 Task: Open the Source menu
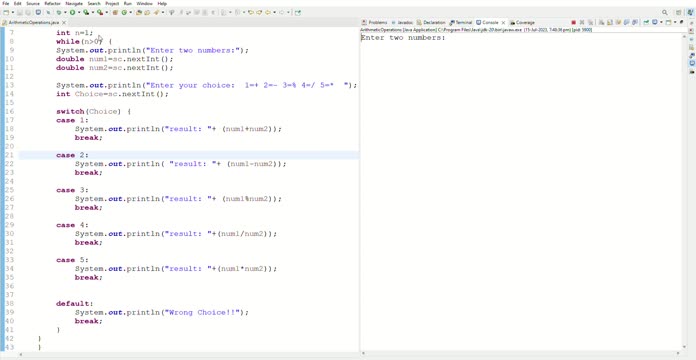[x=33, y=4]
